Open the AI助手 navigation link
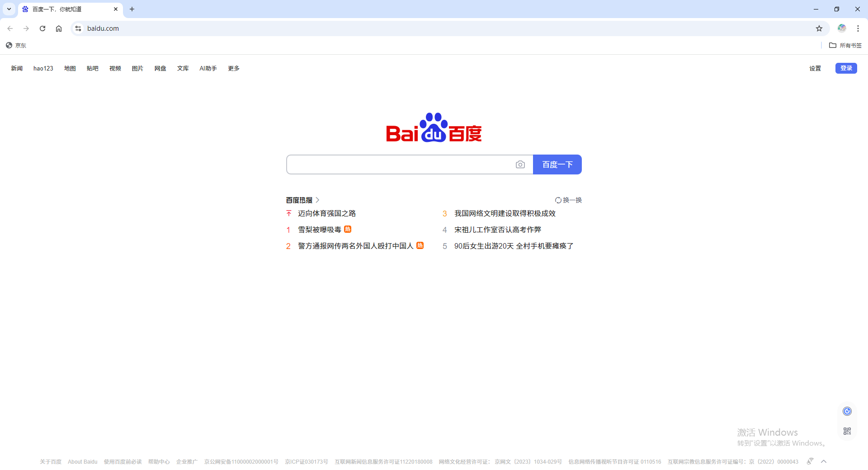 tap(208, 68)
